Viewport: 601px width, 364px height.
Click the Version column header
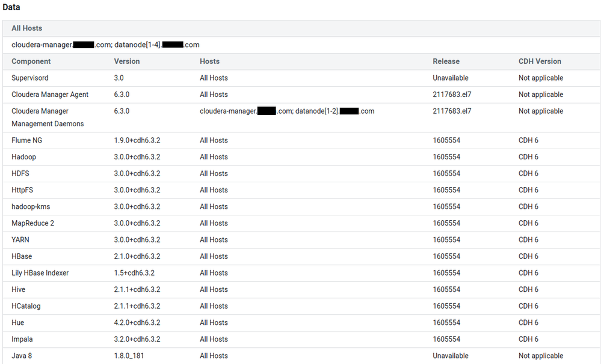click(127, 61)
